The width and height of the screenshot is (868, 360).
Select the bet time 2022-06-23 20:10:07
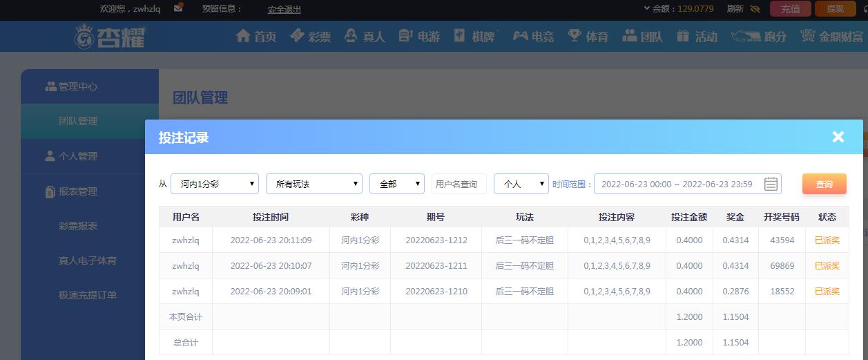[x=271, y=265]
